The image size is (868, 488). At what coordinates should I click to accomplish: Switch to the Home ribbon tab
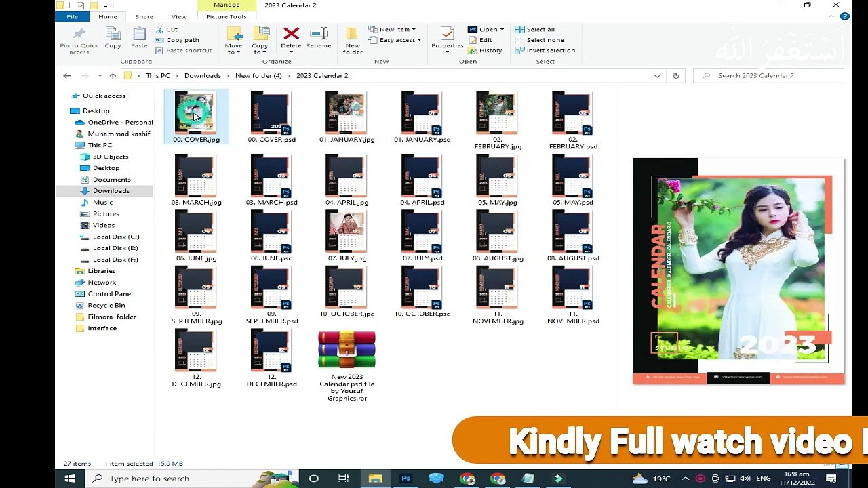pos(107,16)
